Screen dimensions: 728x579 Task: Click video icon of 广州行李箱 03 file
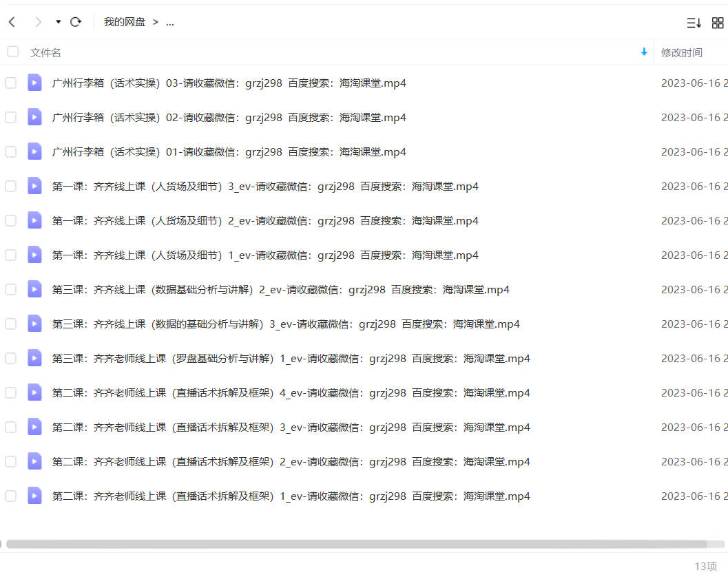coord(34,83)
